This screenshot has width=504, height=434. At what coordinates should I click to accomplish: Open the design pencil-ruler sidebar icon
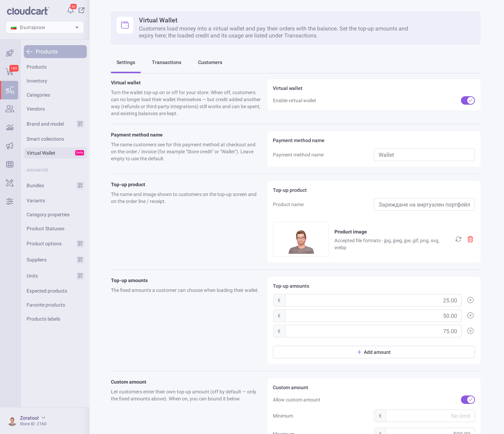[x=10, y=183]
